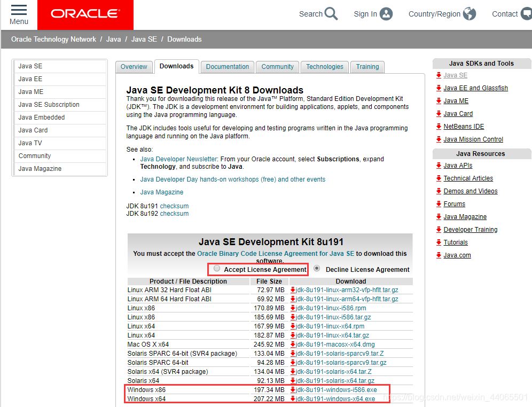
Task: Click download arrow icon for jdk-8u191-solaris-sparcv9.tar.Z
Action: tap(293, 354)
